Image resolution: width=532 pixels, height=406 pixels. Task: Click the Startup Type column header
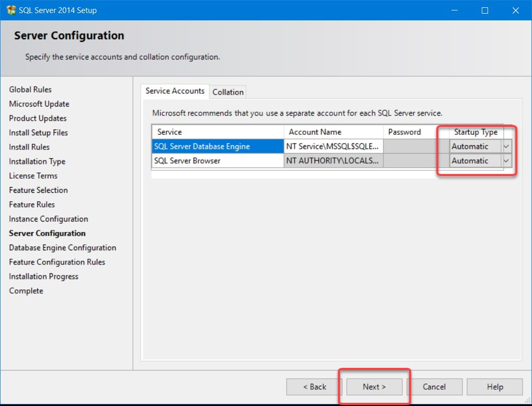pyautogui.click(x=476, y=132)
